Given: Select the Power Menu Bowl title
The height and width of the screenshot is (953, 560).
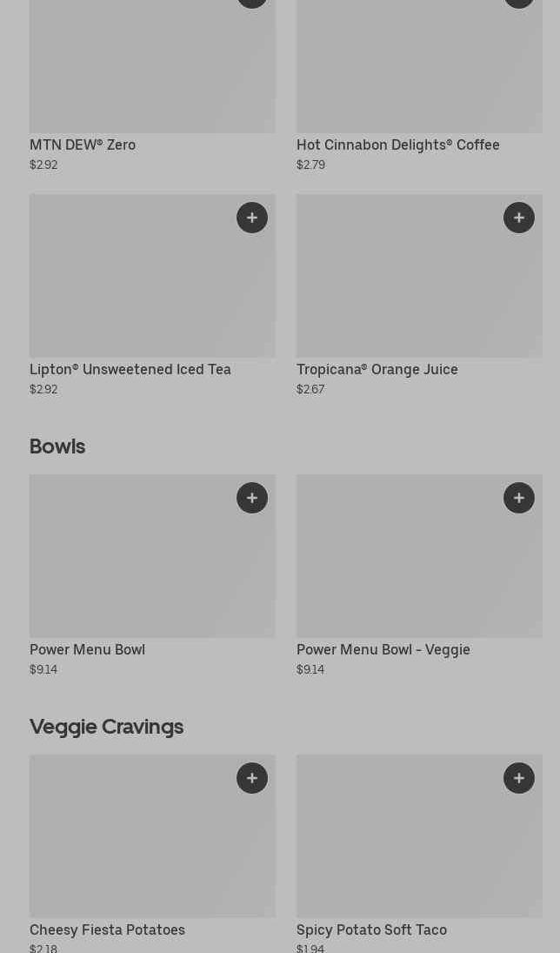Looking at the screenshot, I should 87,650.
